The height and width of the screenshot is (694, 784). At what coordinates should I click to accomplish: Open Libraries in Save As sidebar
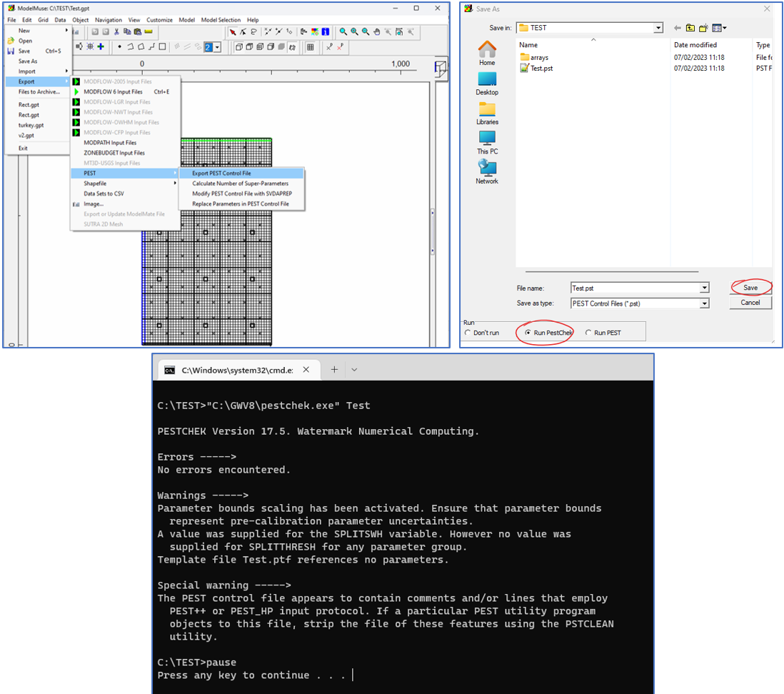pos(487,113)
